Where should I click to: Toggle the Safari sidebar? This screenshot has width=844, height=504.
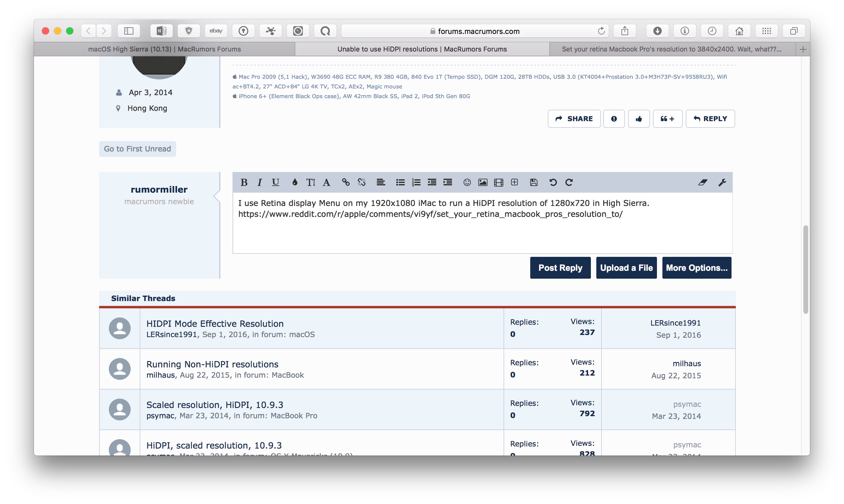point(129,31)
